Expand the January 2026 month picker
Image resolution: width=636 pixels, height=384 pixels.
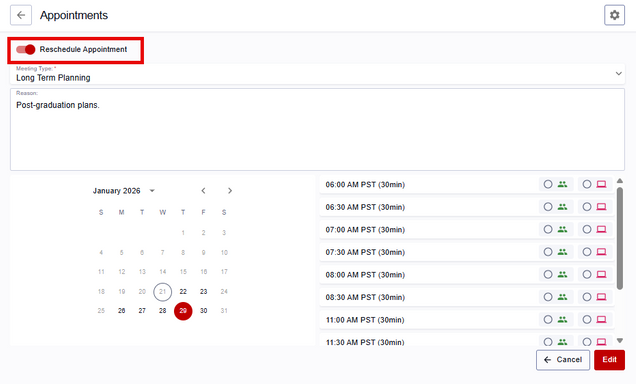[124, 191]
